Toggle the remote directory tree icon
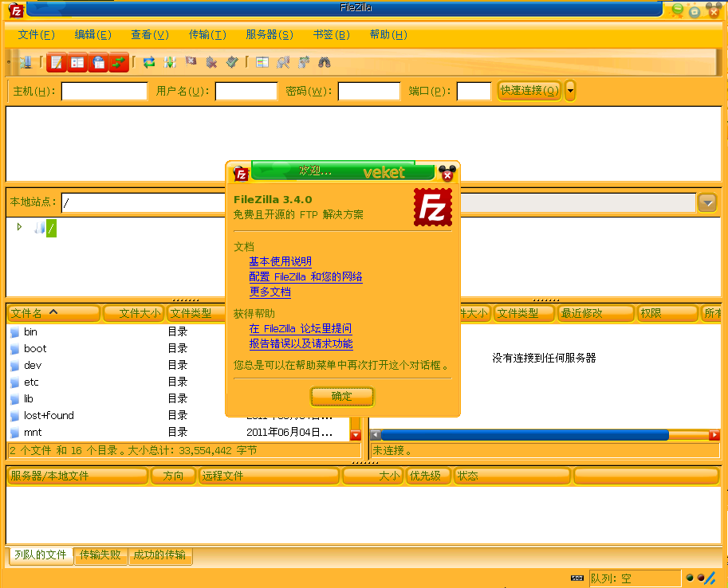The width and height of the screenshot is (728, 588). [x=98, y=62]
